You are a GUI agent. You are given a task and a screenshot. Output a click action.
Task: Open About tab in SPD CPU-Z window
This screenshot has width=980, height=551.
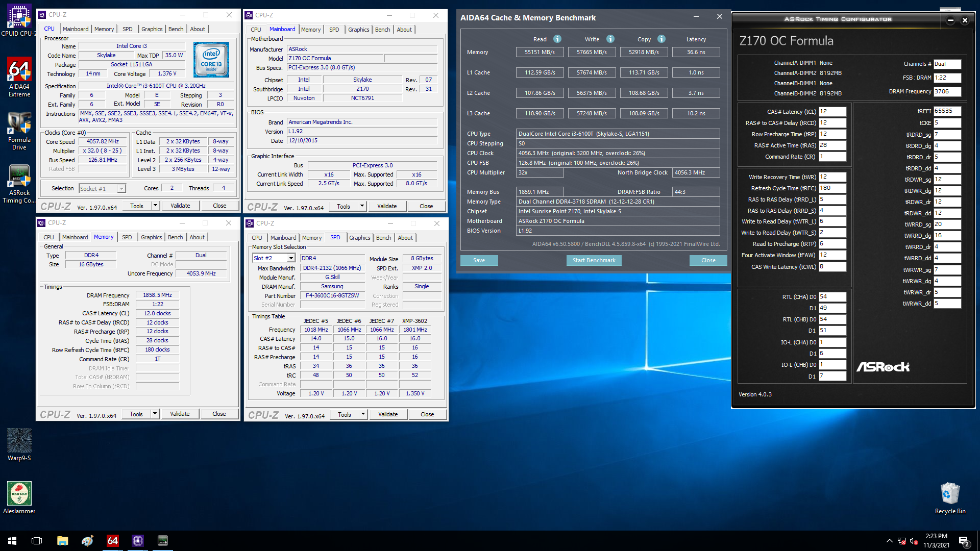(405, 238)
